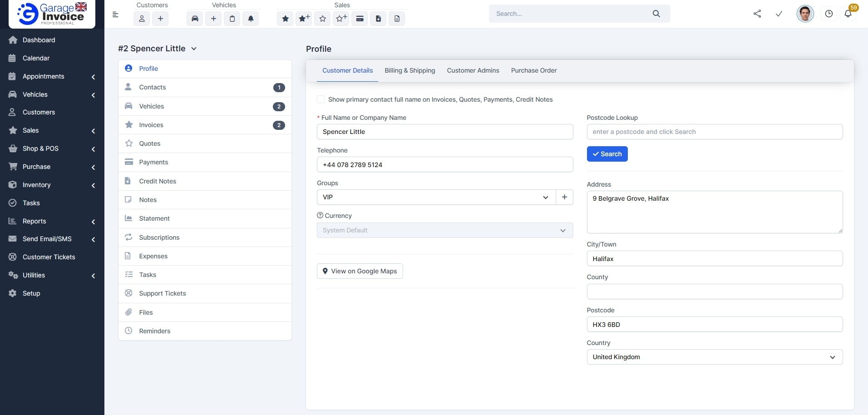Open the Purchase Order tab
The height and width of the screenshot is (415, 868).
(x=533, y=70)
